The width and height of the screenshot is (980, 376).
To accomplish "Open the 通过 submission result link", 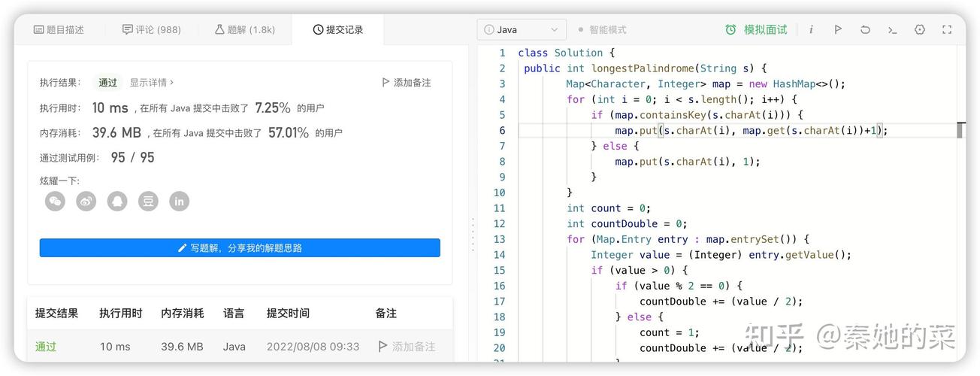I will (46, 347).
